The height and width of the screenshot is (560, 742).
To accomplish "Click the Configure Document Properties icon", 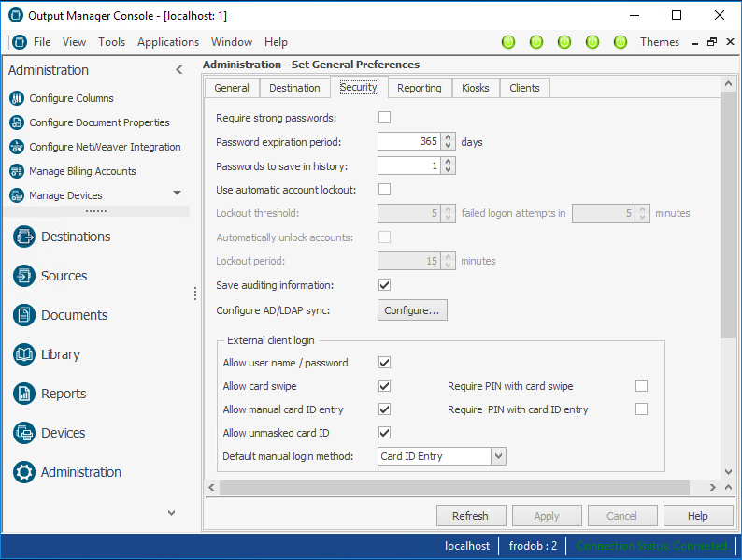I will (17, 122).
